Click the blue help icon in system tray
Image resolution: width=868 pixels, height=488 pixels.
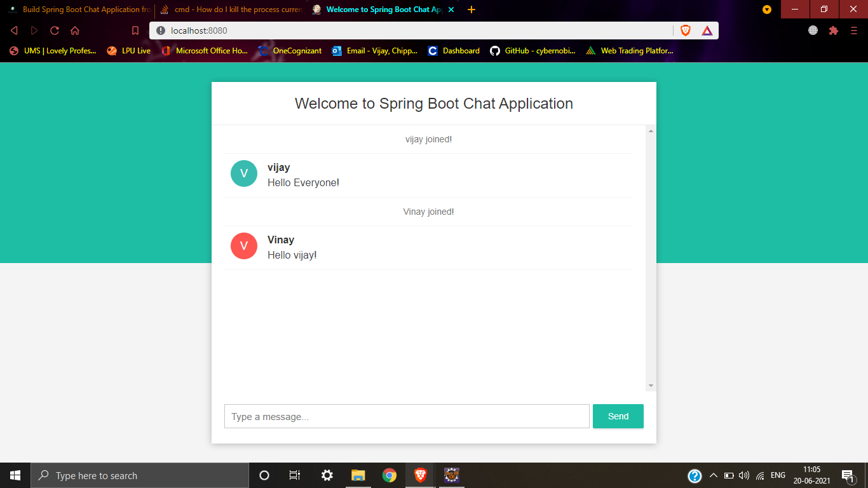coord(695,476)
